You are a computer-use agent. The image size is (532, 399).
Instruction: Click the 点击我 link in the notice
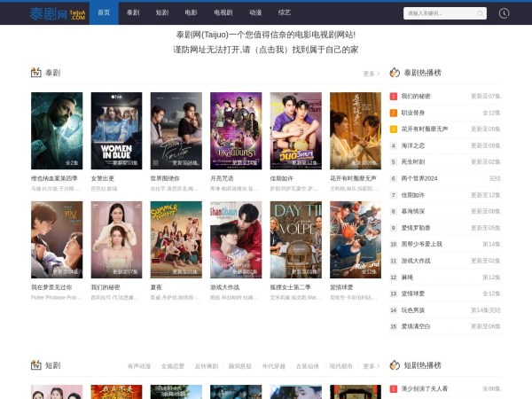(x=271, y=50)
